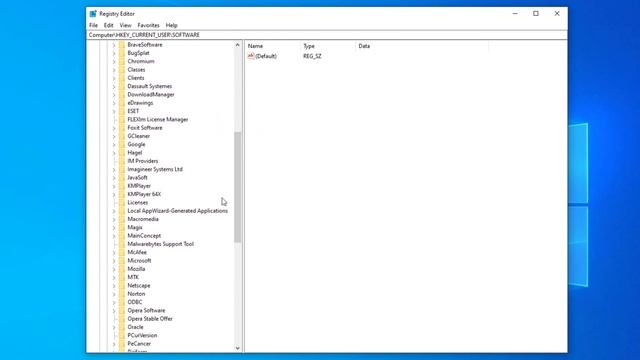Click the REG_SZ type cell
The width and height of the screenshot is (640, 360).
(312, 56)
